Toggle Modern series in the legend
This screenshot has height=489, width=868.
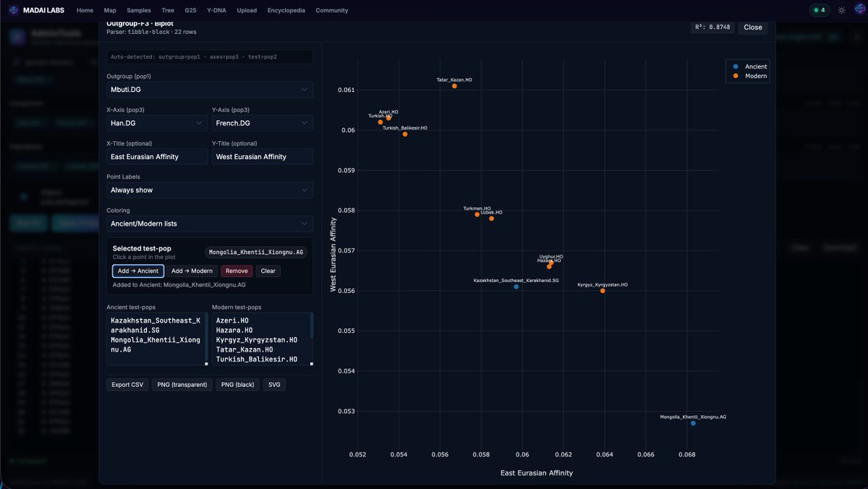(750, 76)
